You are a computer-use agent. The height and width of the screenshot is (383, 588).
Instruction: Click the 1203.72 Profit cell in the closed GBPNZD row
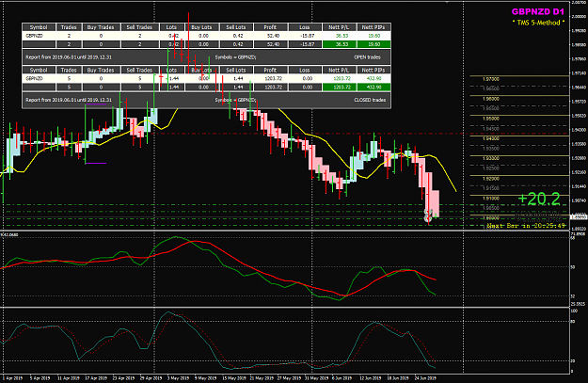tap(270, 78)
